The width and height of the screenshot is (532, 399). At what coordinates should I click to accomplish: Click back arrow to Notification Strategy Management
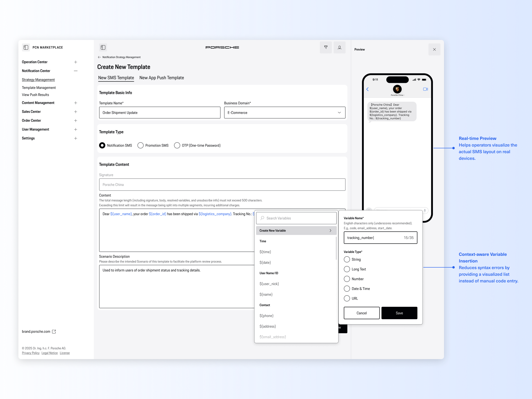tap(99, 57)
